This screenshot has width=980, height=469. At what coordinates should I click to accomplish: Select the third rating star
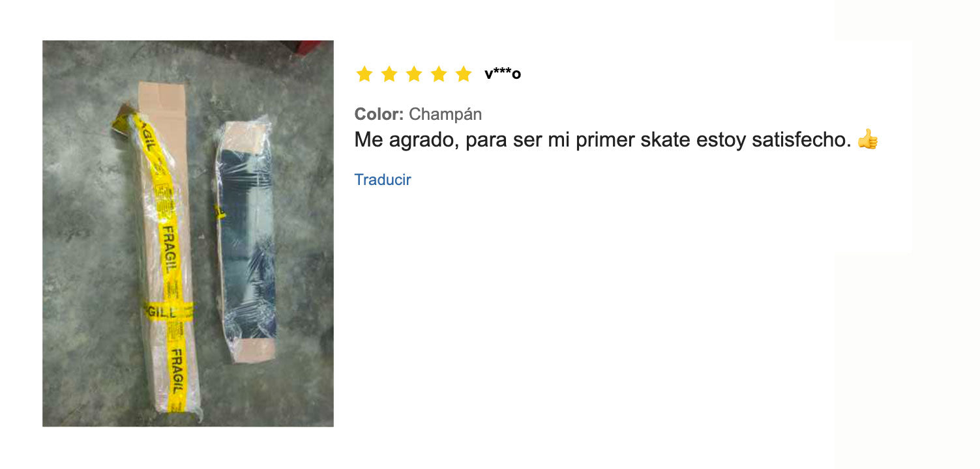(x=414, y=74)
